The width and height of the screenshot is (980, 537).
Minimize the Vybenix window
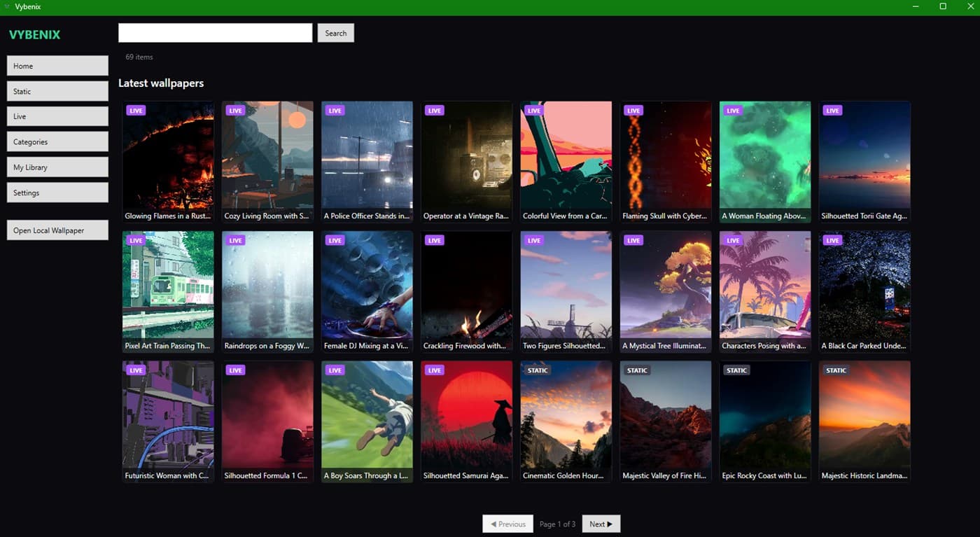pyautogui.click(x=916, y=6)
